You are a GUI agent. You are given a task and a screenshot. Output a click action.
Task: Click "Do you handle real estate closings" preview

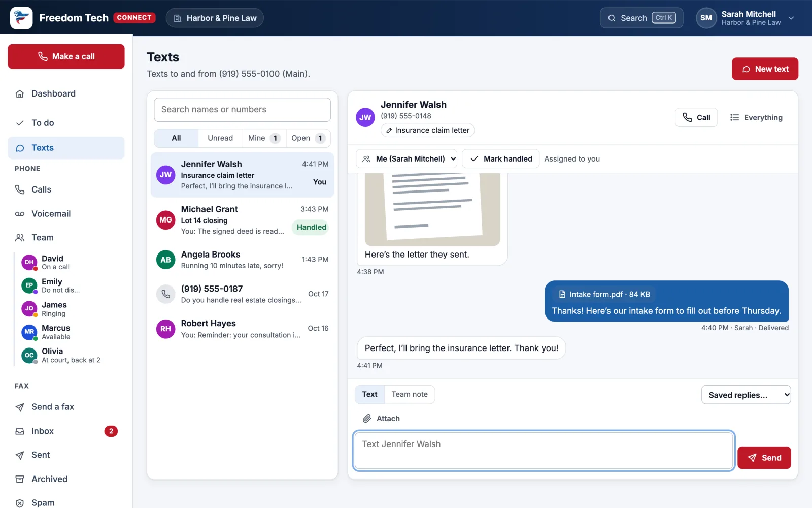(x=241, y=300)
